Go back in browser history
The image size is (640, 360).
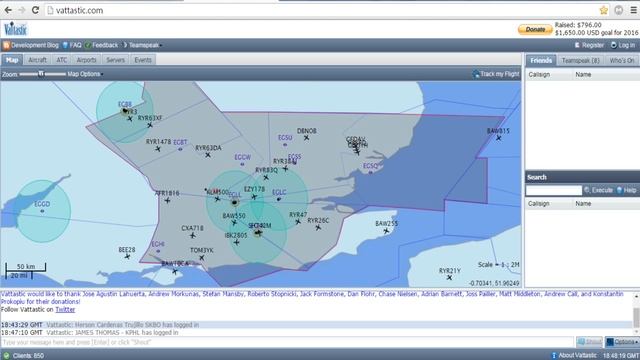tap(8, 10)
